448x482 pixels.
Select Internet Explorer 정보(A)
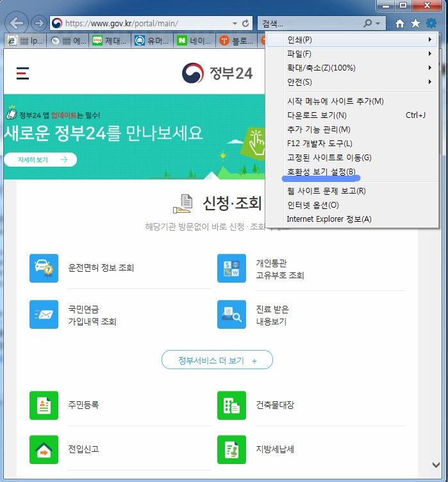click(x=352, y=219)
